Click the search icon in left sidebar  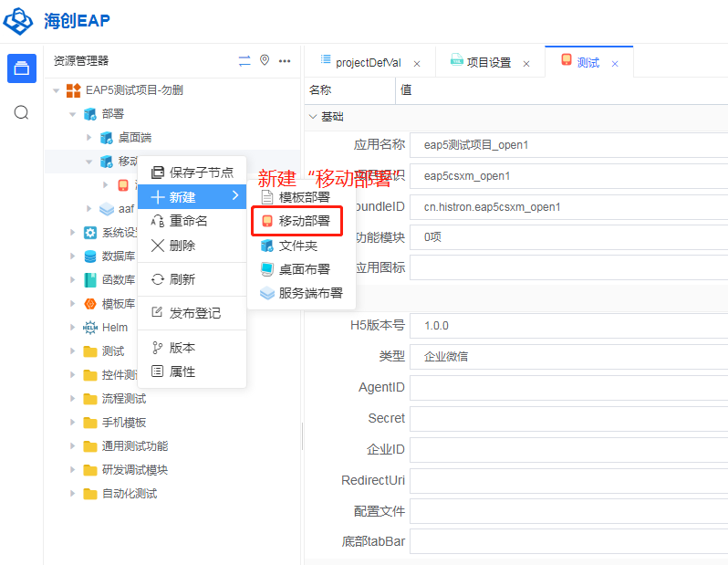pyautogui.click(x=21, y=112)
